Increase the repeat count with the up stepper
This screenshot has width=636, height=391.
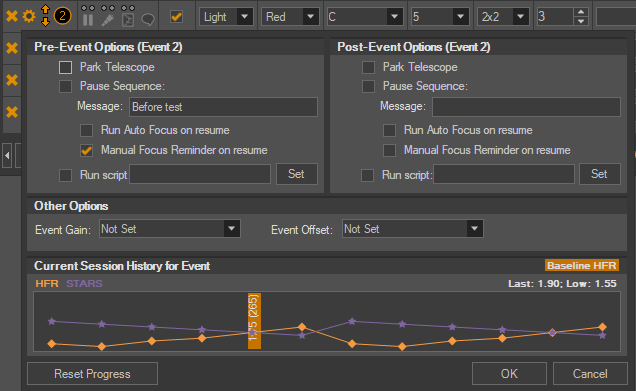[x=581, y=12]
